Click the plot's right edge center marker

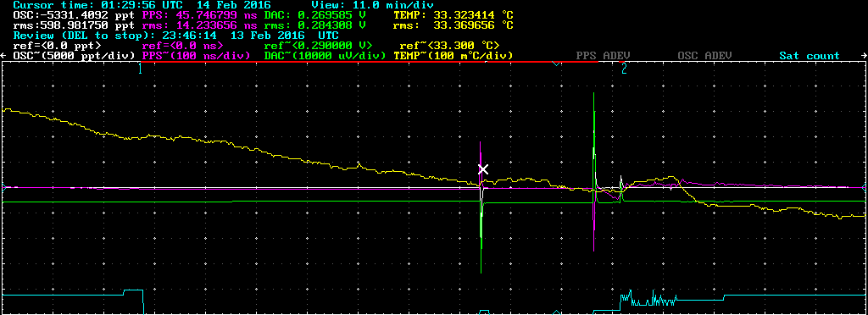point(865,188)
